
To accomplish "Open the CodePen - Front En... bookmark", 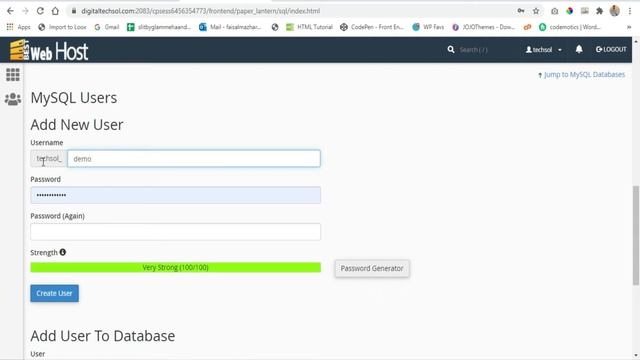I will [x=372, y=27].
